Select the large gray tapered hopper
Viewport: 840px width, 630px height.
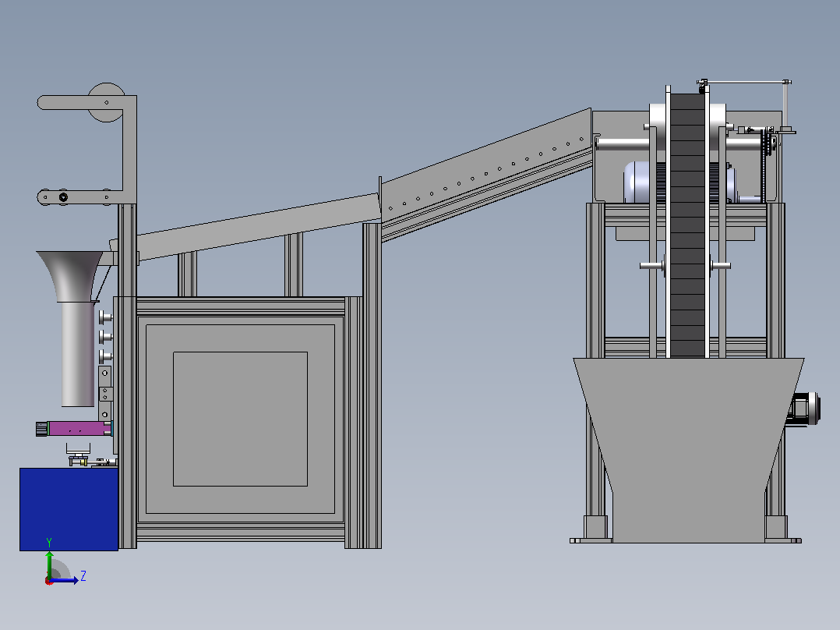tap(689, 451)
